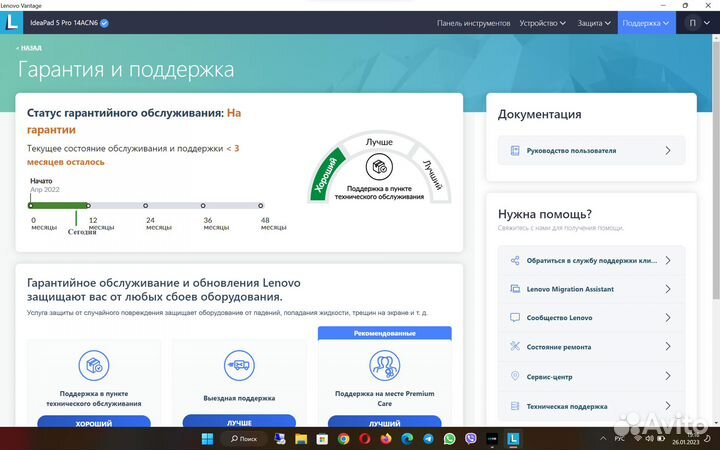The image size is (720, 450).
Task: Open the Панель инструментов menu item
Action: click(x=473, y=23)
